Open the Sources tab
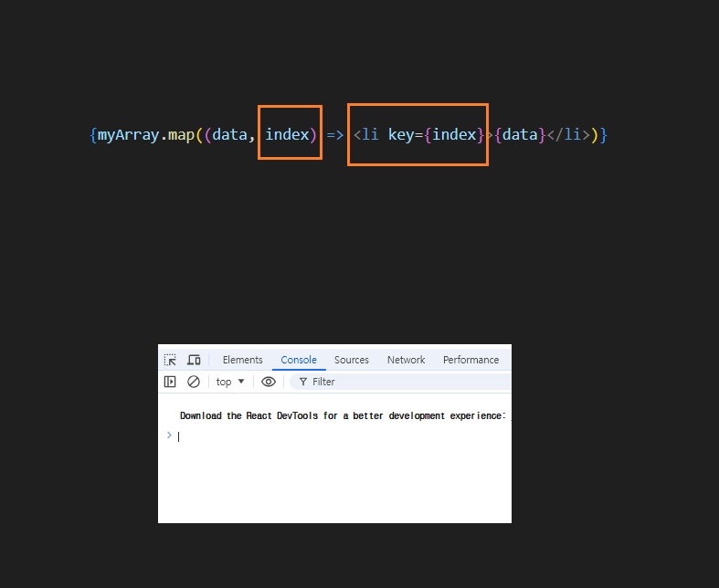 pos(351,360)
